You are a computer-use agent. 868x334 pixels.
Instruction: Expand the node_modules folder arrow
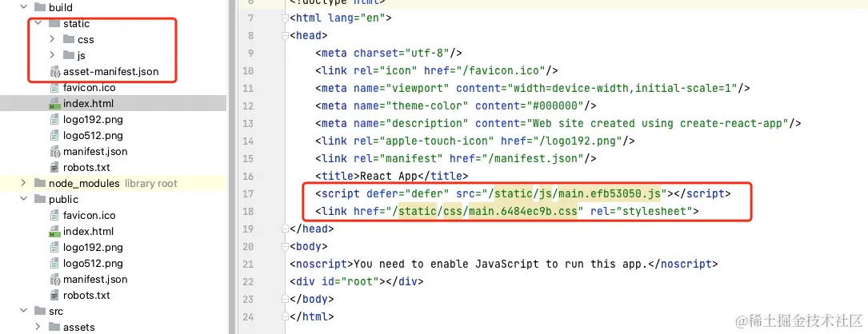[x=23, y=183]
